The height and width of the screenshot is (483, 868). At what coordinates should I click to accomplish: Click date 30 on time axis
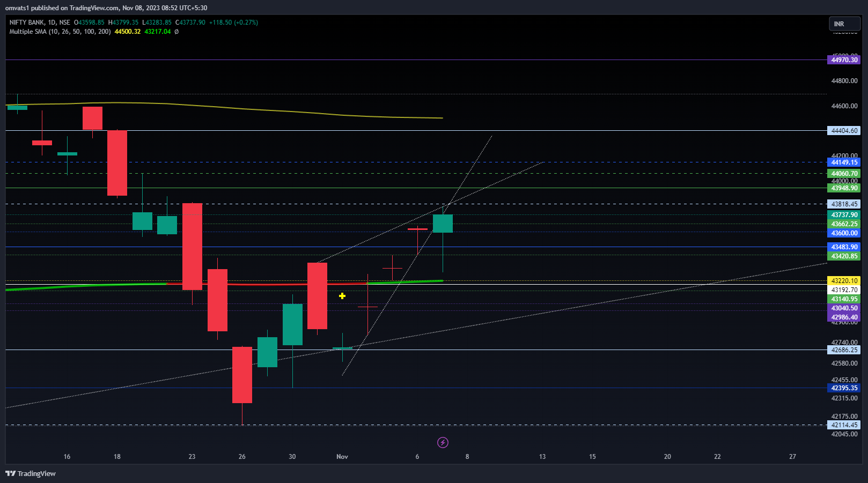(x=292, y=457)
